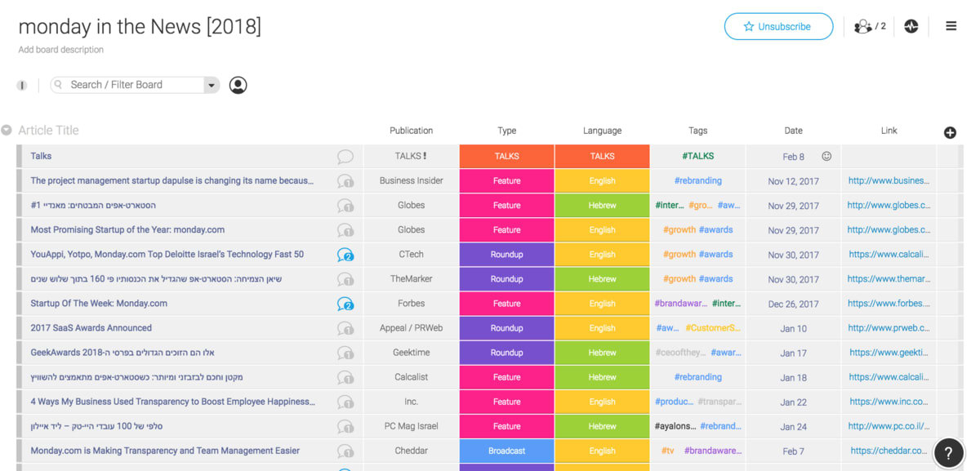Open the businessinsider link in first article row
The width and height of the screenshot is (980, 471).
[x=889, y=181]
